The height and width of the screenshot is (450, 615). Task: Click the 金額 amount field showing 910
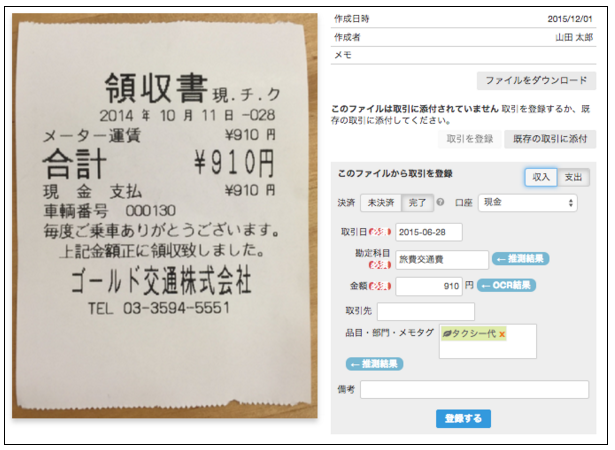429,286
